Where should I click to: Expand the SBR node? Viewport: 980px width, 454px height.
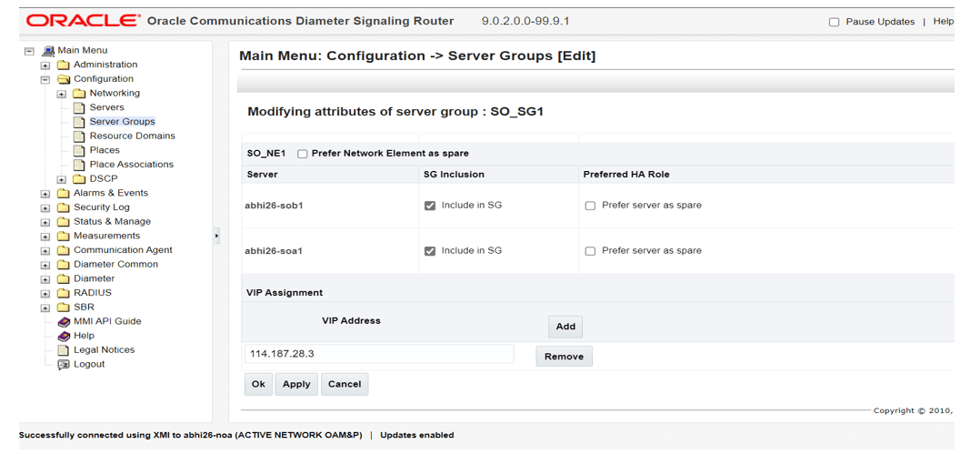[45, 308]
